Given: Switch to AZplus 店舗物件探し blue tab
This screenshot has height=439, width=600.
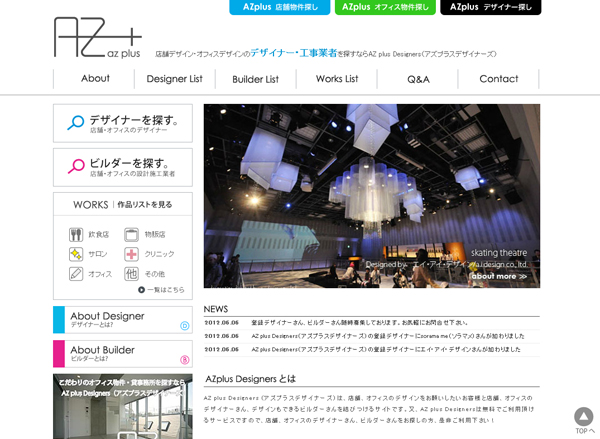Looking at the screenshot, I should click(283, 7).
